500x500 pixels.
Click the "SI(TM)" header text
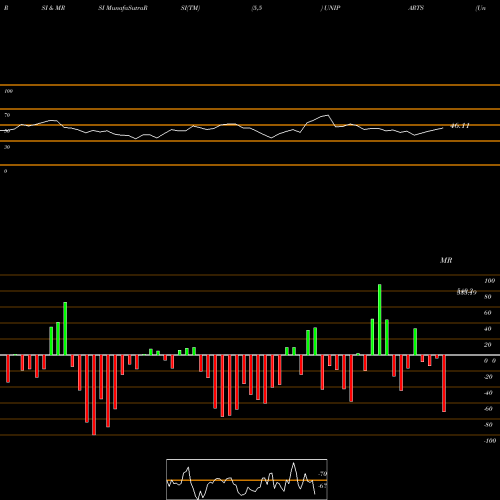tap(190, 8)
